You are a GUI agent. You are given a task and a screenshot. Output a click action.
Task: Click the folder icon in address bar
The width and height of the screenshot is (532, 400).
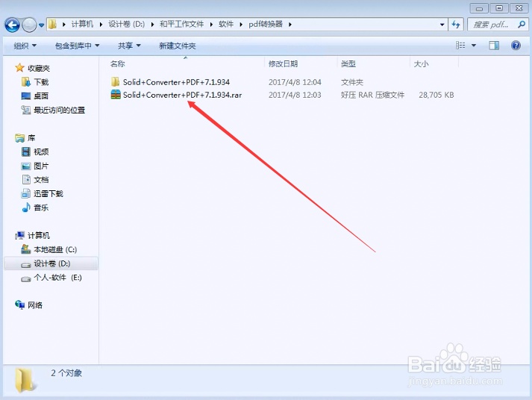pos(52,24)
